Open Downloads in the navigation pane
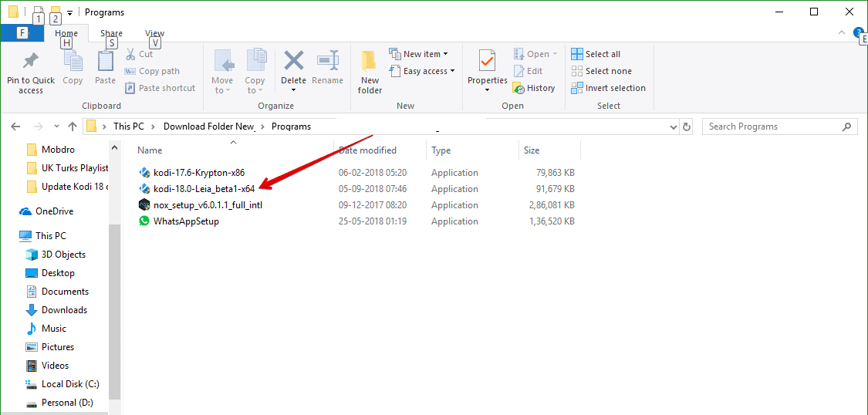The height and width of the screenshot is (415, 868). 64,310
